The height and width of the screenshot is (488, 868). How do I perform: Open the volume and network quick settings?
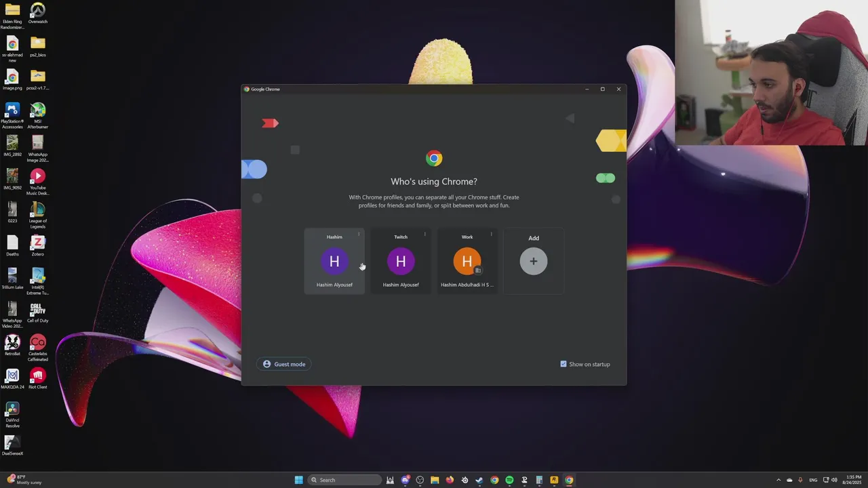click(830, 480)
